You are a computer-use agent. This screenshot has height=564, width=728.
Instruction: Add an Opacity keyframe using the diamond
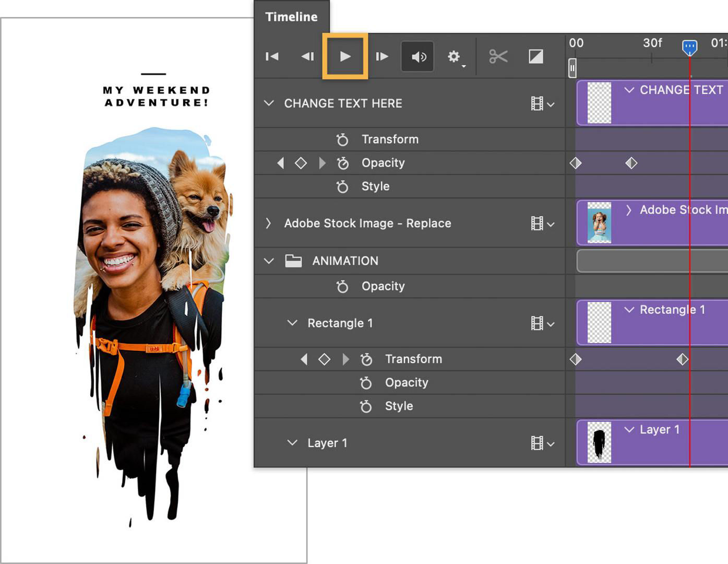pyautogui.click(x=302, y=162)
